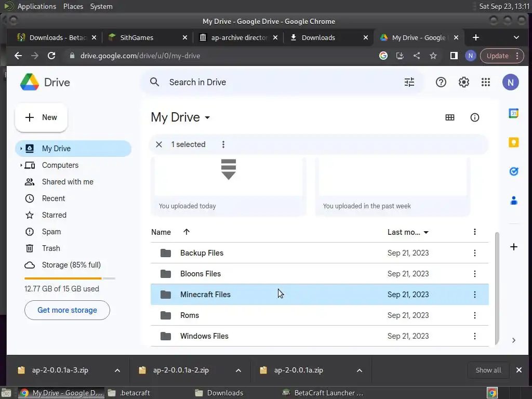This screenshot has width=532, height=399.
Task: Switch to grid layout view
Action: click(x=449, y=117)
